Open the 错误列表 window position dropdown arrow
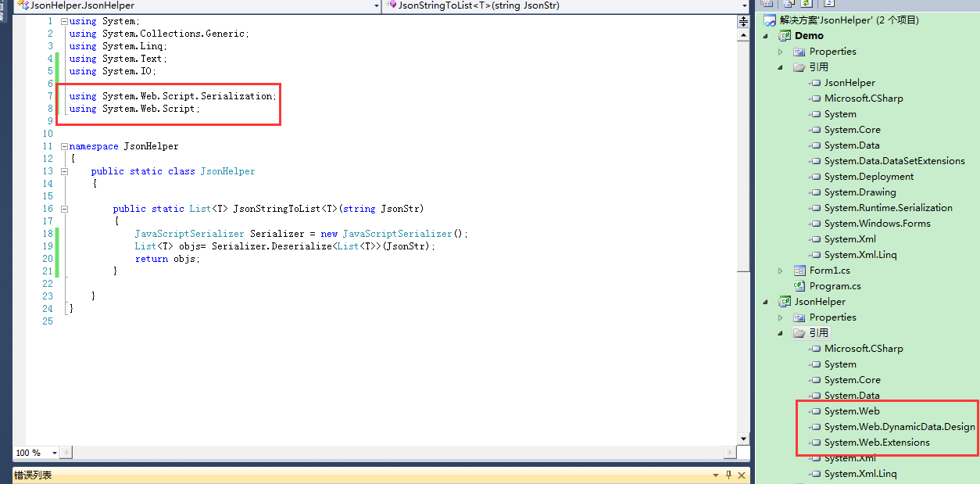980x484 pixels. pos(715,475)
